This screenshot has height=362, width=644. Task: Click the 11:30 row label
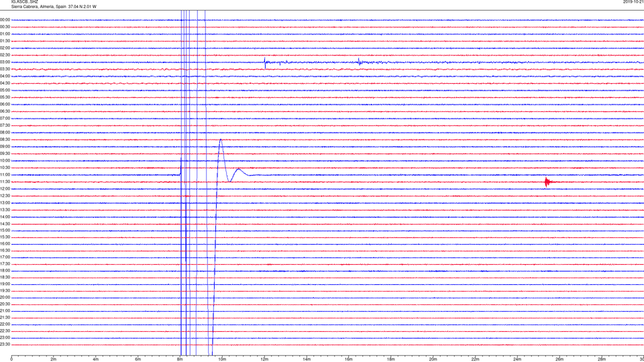(x=5, y=182)
